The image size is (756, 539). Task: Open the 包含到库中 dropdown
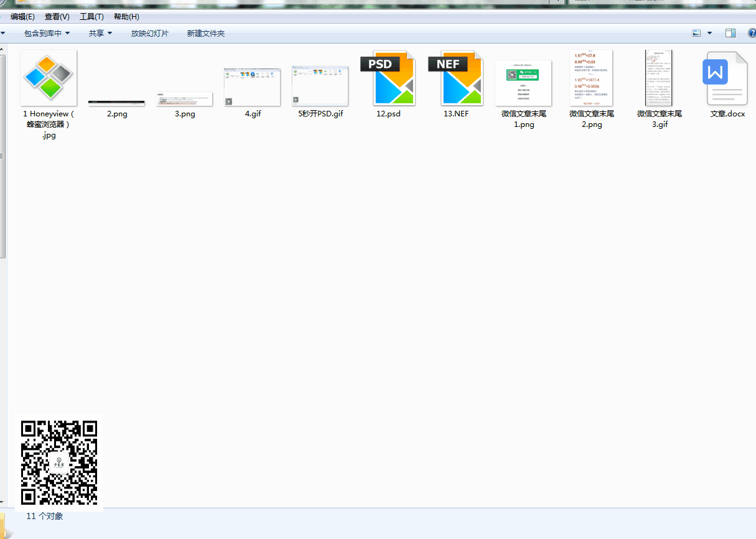(47, 33)
